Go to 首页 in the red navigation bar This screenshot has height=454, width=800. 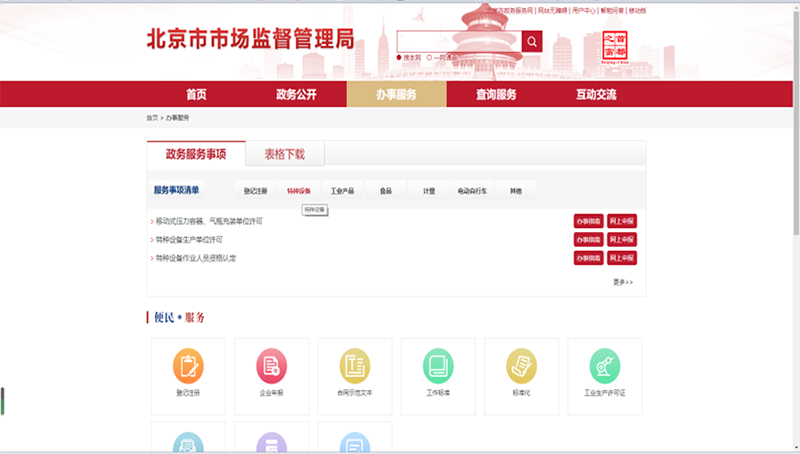click(x=196, y=94)
